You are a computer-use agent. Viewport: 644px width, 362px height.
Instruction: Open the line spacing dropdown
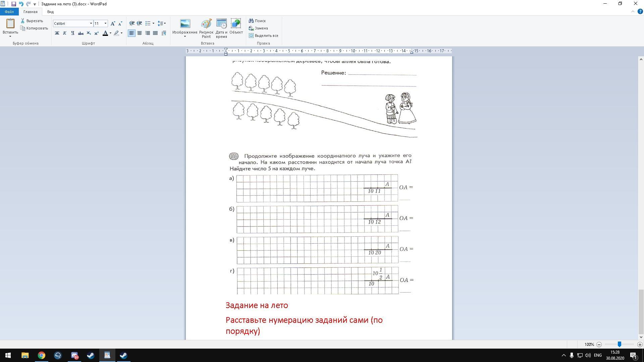(162, 23)
